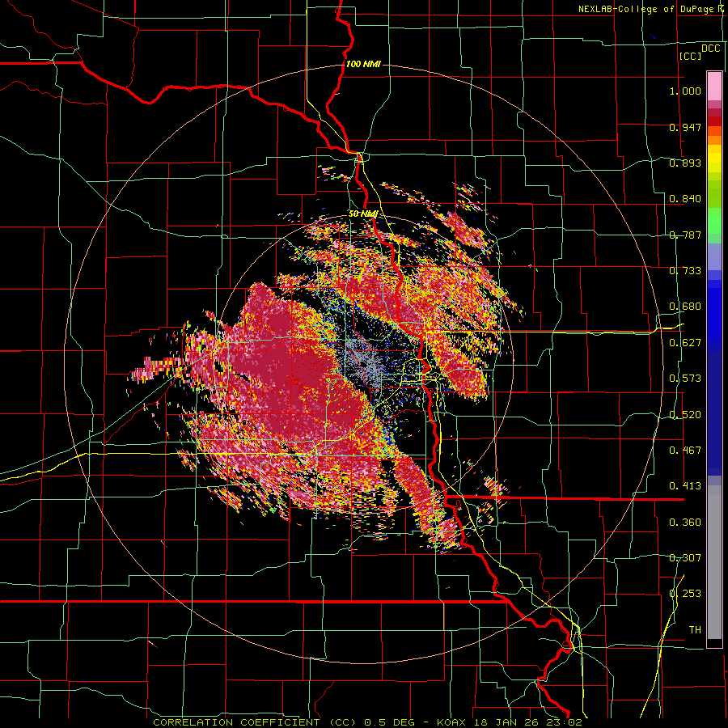Click the TH threshold label
728x728 pixels.
click(695, 630)
